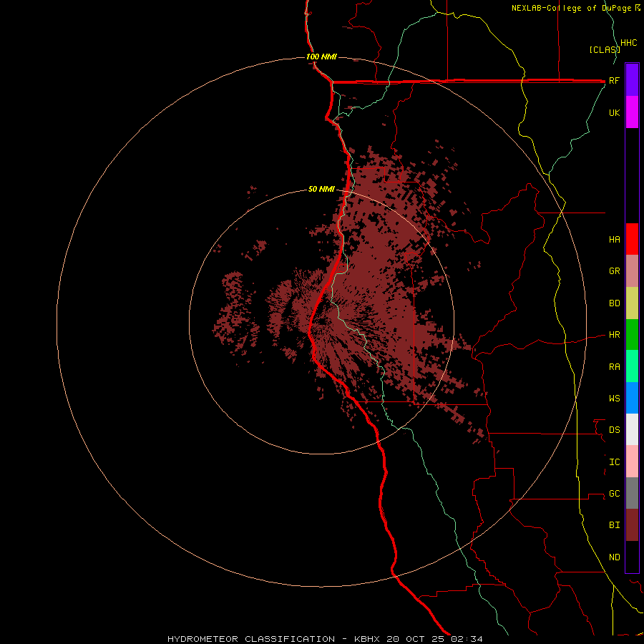Click the DS white legend swatch

click(x=632, y=429)
